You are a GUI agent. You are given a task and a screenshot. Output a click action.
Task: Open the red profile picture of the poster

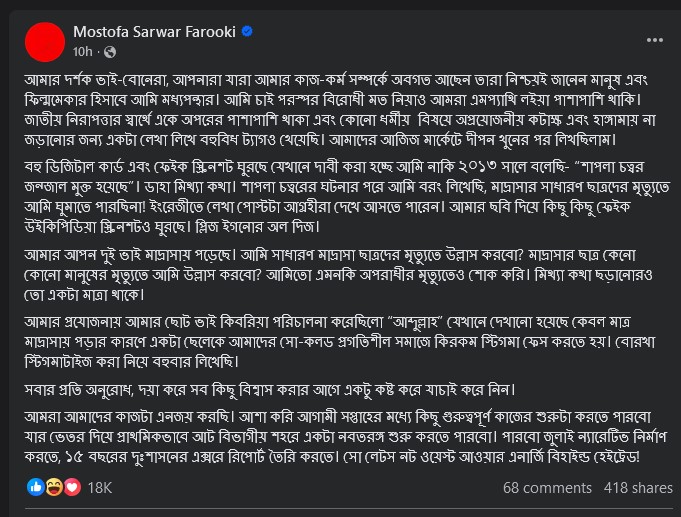(x=45, y=42)
